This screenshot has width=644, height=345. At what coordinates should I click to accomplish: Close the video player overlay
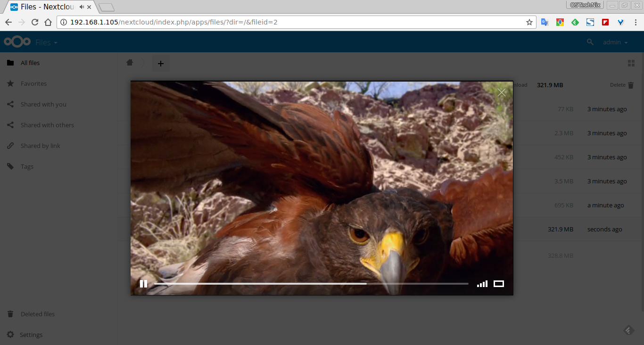pos(502,92)
